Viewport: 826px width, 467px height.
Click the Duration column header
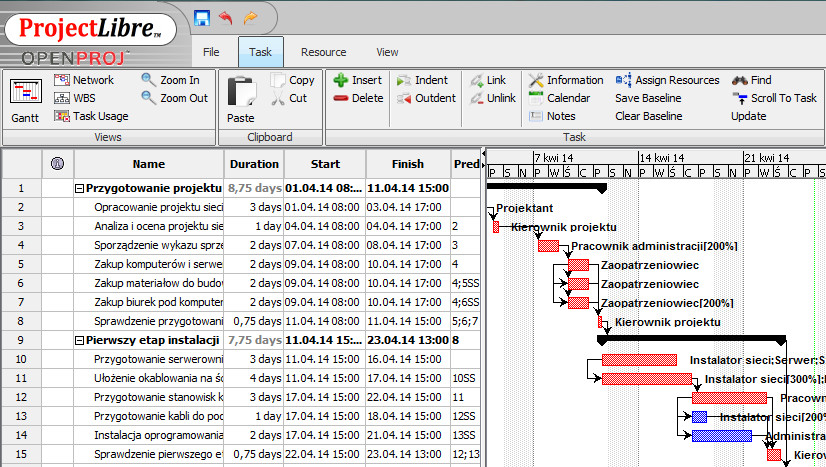(x=254, y=164)
